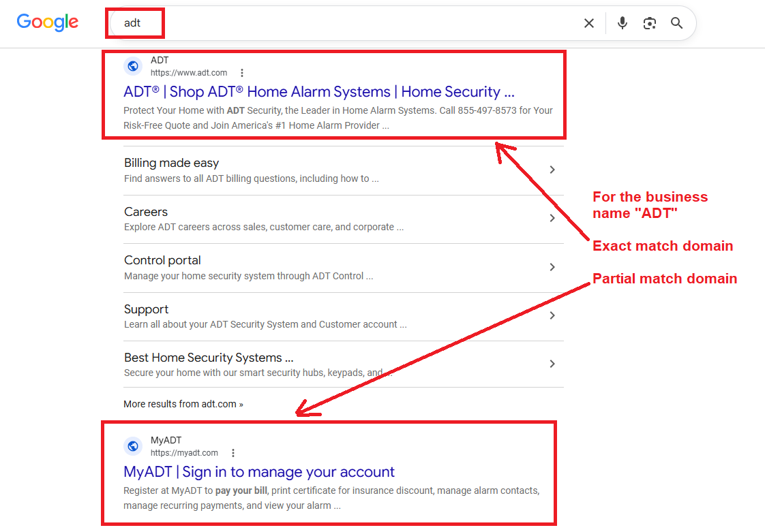Open three-dot menu next to myadt.com
Screen dimensions: 765x532
point(233,453)
